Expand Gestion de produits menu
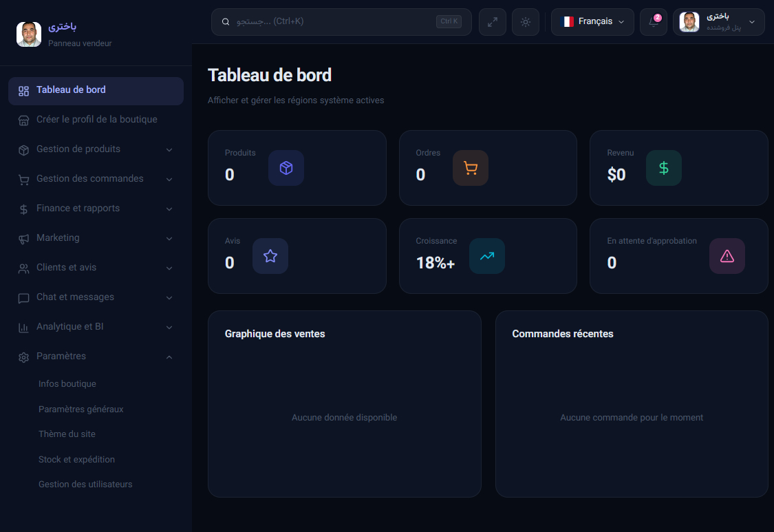Viewport: 774px width, 532px height. (96, 149)
